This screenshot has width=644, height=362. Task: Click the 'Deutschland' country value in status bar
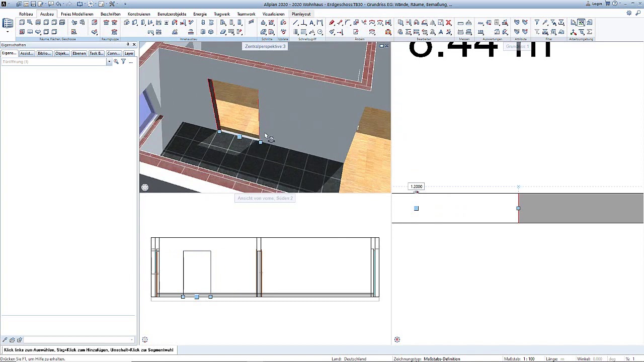click(355, 359)
